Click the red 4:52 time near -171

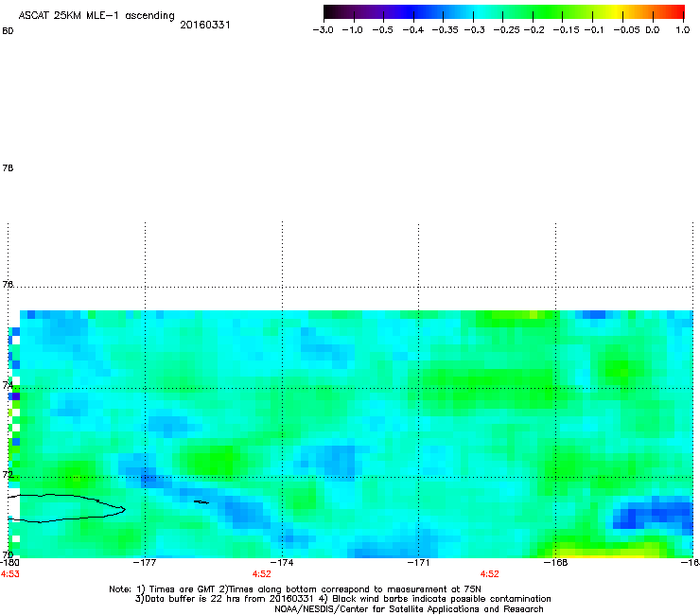coord(489,574)
